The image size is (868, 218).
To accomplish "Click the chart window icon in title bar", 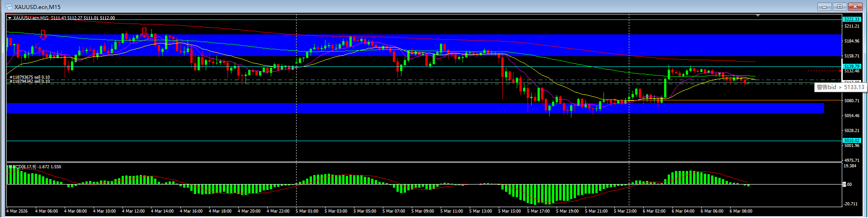I will pos(9,7).
